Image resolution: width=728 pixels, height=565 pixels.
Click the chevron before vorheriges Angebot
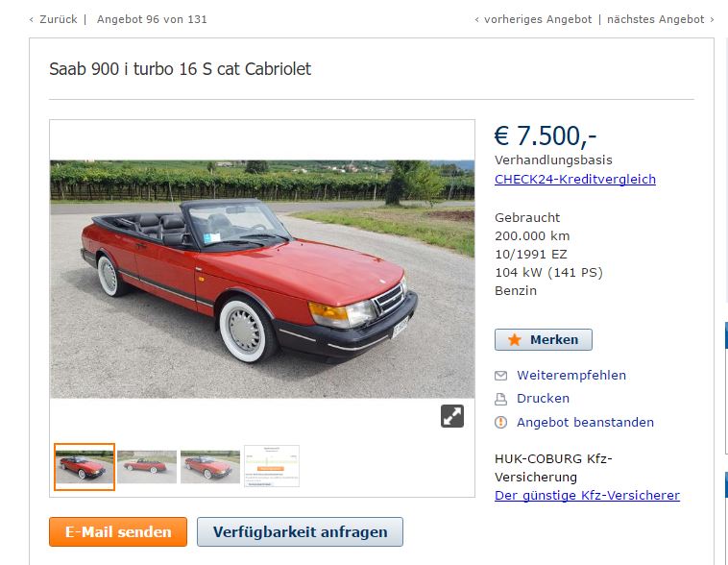pos(476,19)
